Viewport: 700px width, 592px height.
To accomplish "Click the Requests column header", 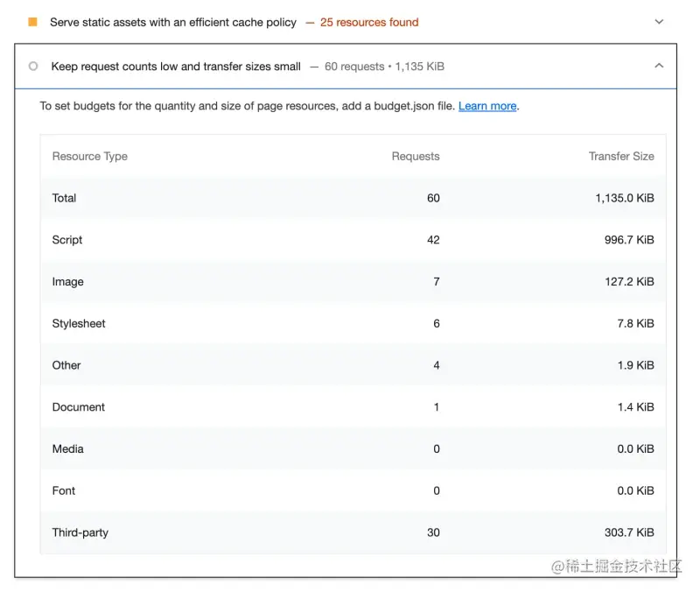I will pos(416,157).
